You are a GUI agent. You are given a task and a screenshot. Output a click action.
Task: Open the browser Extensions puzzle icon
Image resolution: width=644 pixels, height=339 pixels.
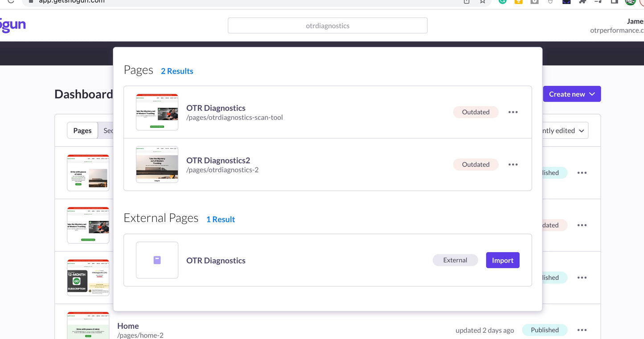click(x=582, y=2)
